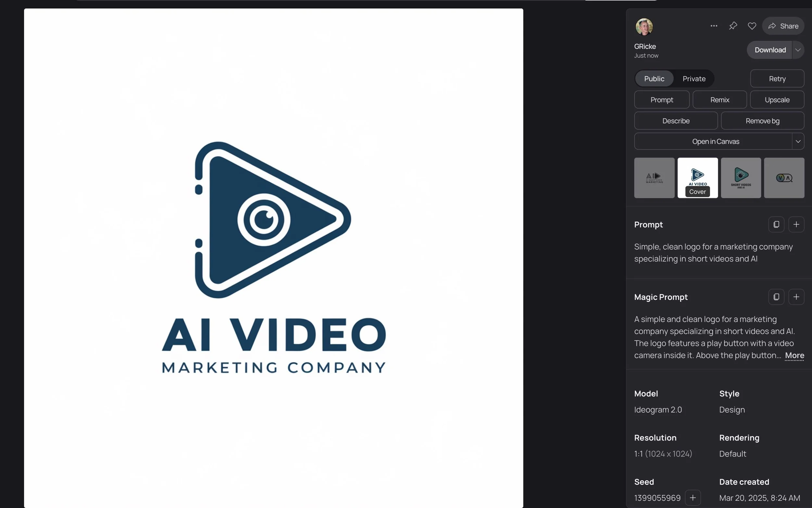The height and width of the screenshot is (508, 812).
Task: Add the Magic Prompt using its plus icon
Action: [x=796, y=297]
